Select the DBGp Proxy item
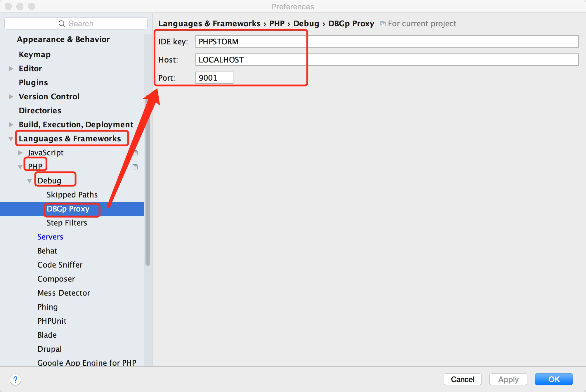Viewport: 586px width, 392px height. (x=68, y=209)
